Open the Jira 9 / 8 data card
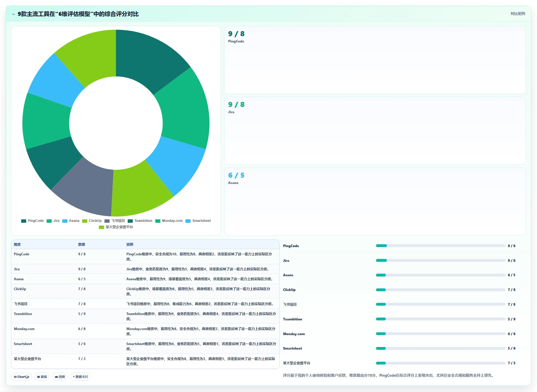Viewport: 537px width, 392px height. click(375, 131)
